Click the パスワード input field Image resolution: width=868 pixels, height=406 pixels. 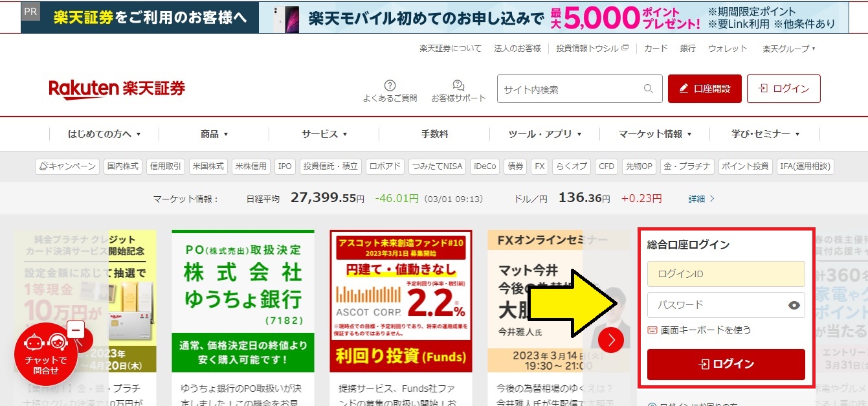coord(726,305)
